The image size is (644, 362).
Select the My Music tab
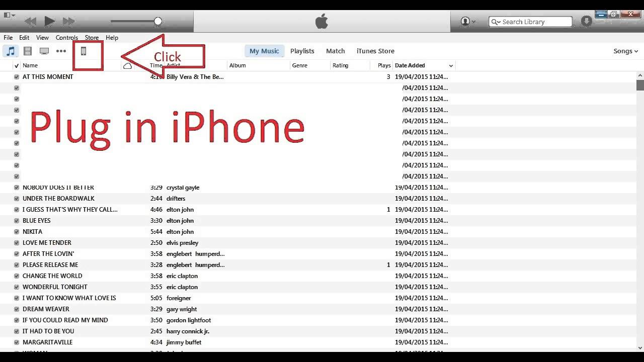264,51
